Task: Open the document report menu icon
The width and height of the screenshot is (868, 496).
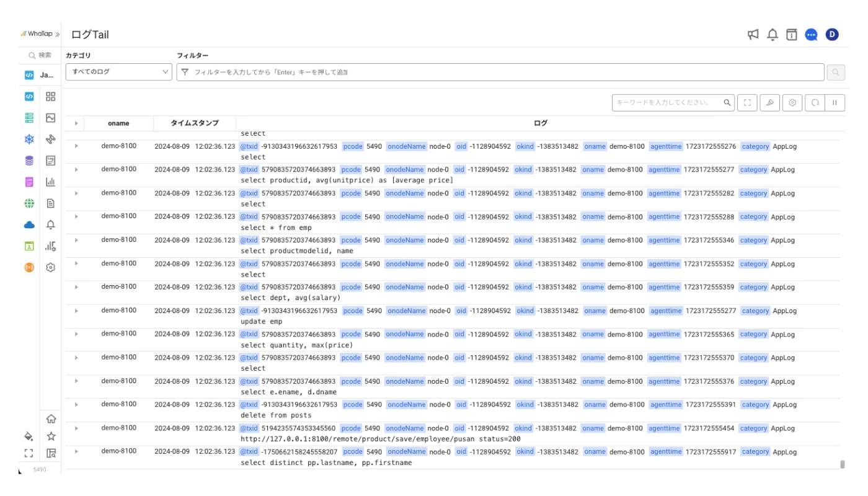Action: coord(51,203)
